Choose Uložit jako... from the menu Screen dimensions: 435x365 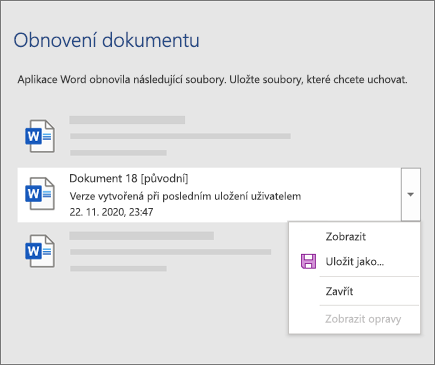click(355, 262)
